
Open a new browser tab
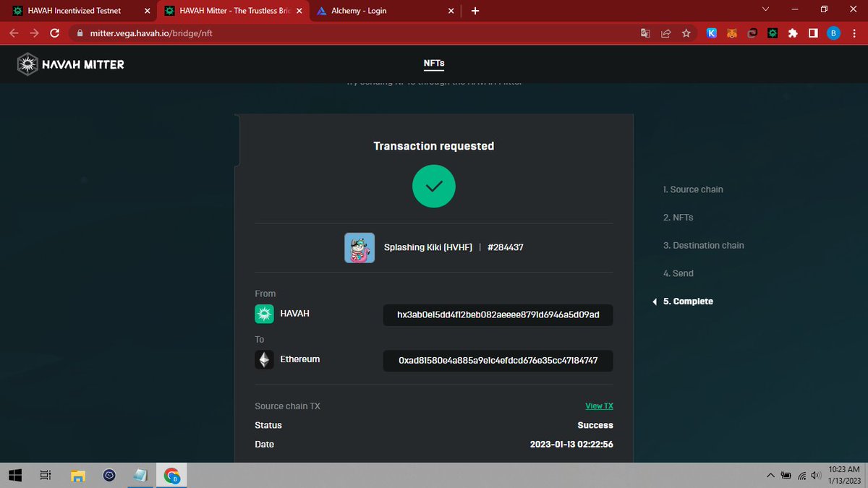click(x=475, y=11)
